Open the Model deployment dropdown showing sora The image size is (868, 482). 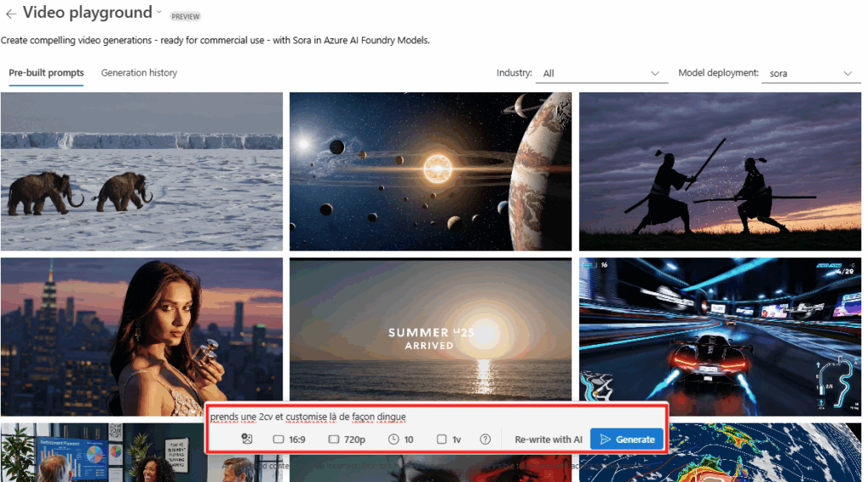coord(810,74)
